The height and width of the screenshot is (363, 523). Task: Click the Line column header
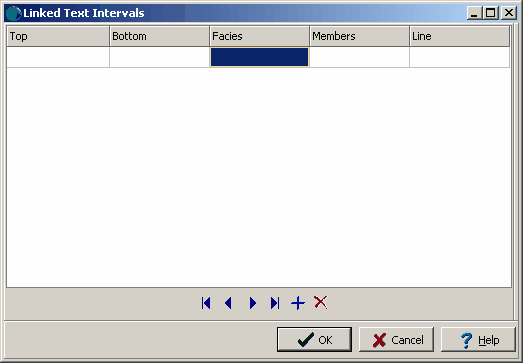click(460, 36)
